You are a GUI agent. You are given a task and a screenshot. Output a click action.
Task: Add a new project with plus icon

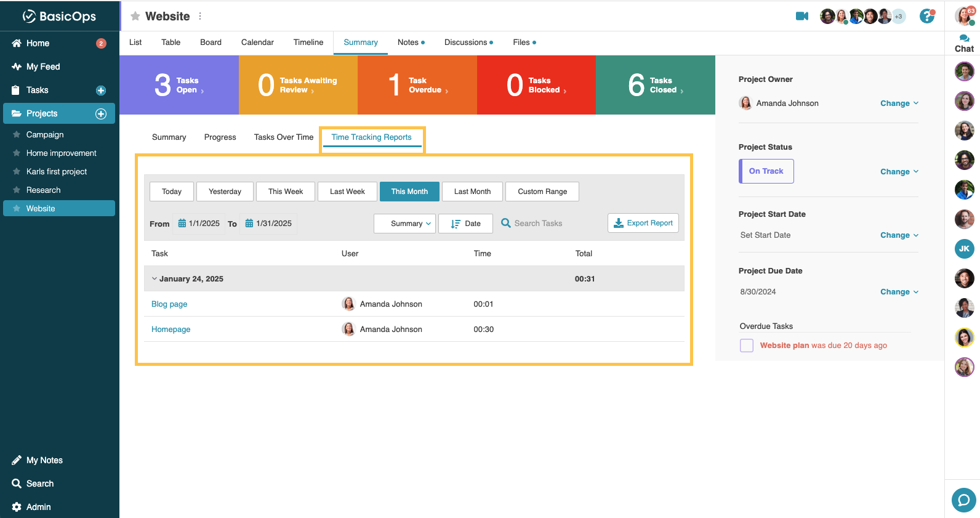point(101,114)
